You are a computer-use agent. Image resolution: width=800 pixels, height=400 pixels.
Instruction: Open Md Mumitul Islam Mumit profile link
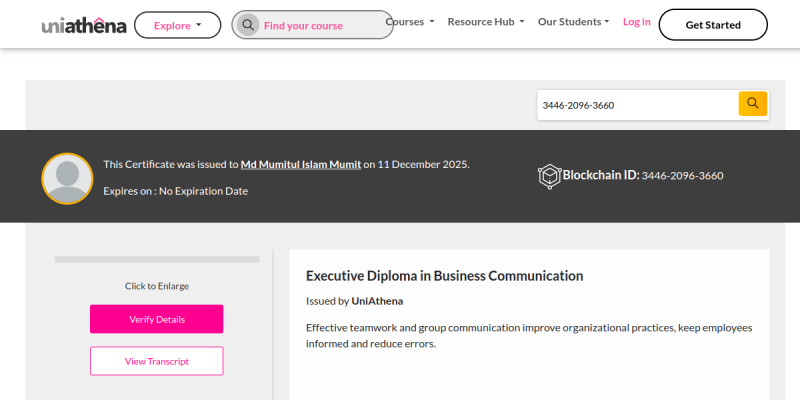pyautogui.click(x=301, y=164)
